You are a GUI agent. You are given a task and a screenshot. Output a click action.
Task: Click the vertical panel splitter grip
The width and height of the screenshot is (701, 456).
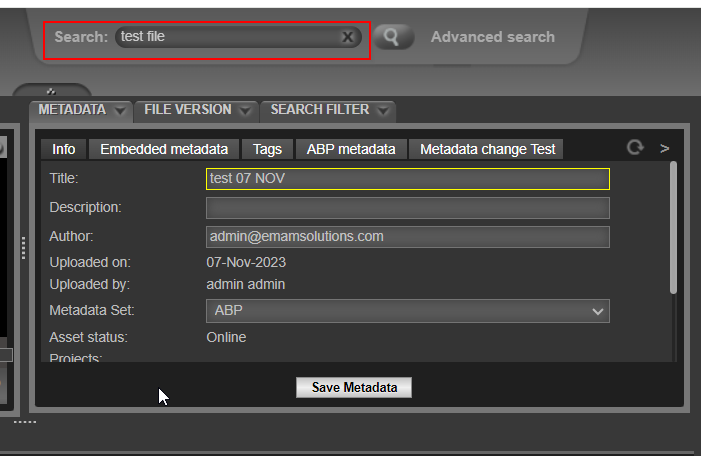pyautogui.click(x=23, y=248)
